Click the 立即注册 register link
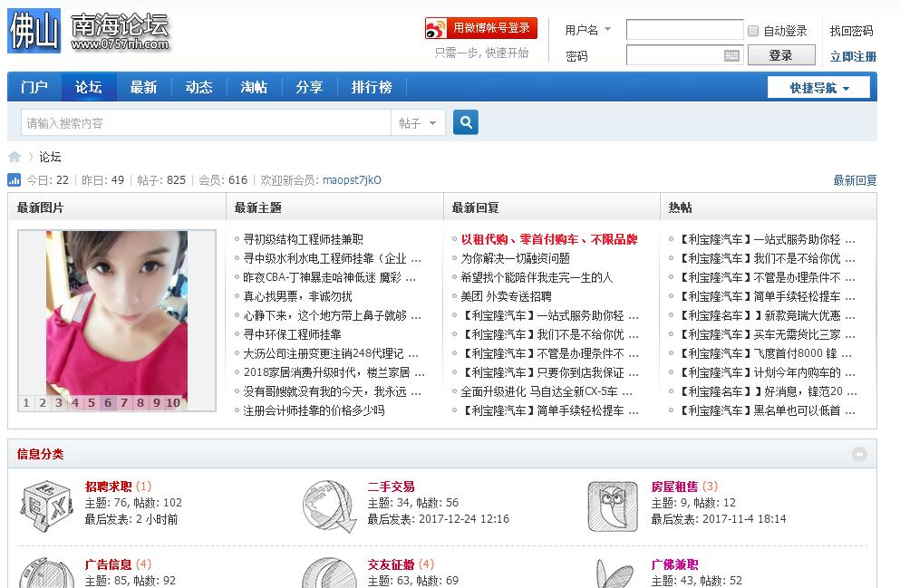This screenshot has height=588, width=900. [853, 56]
